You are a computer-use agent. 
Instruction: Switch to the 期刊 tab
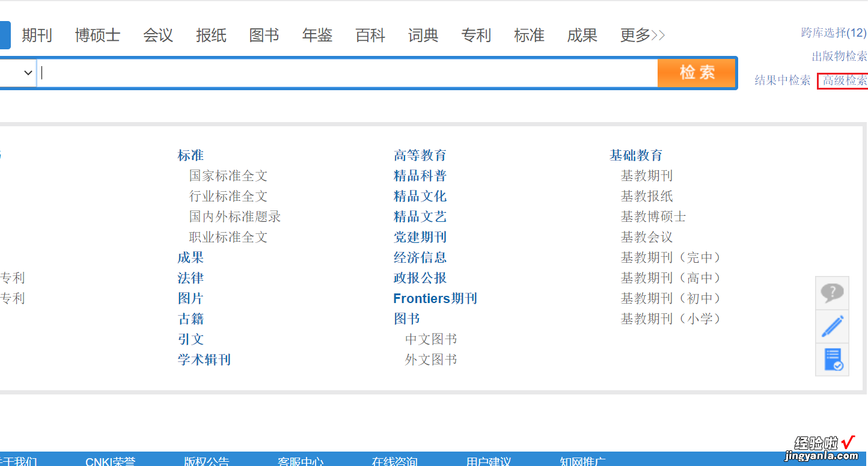tap(37, 35)
